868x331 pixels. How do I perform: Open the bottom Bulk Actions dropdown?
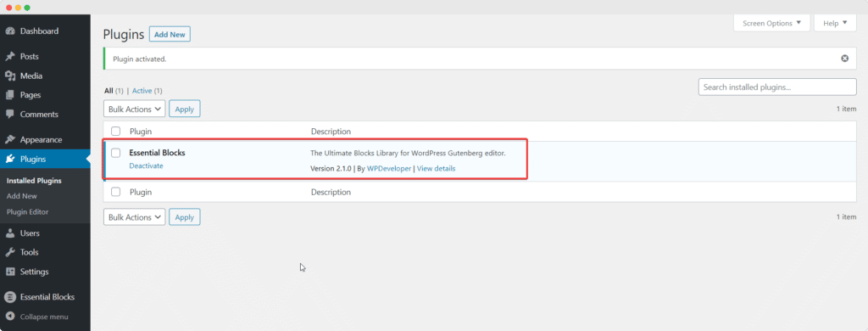[x=135, y=217]
